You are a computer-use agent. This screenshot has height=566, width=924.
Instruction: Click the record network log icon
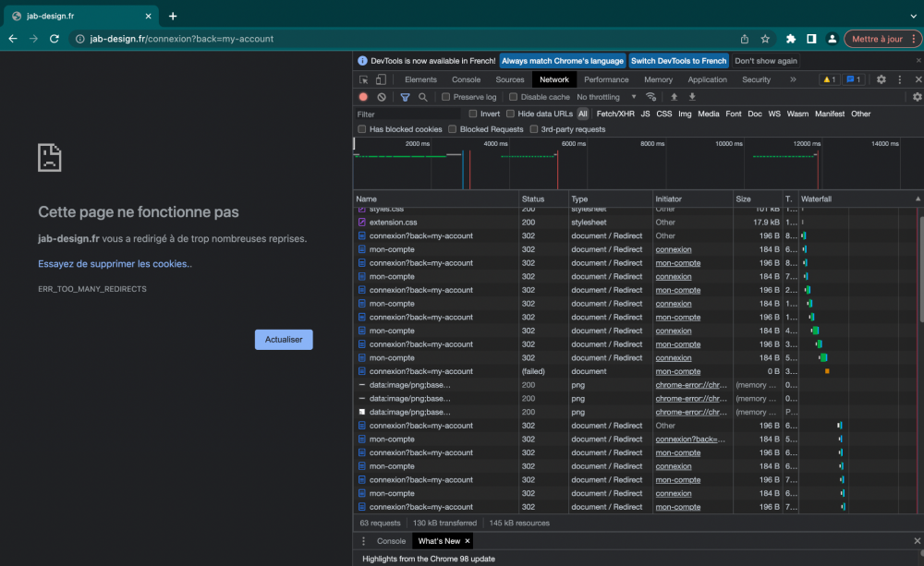[x=363, y=97]
